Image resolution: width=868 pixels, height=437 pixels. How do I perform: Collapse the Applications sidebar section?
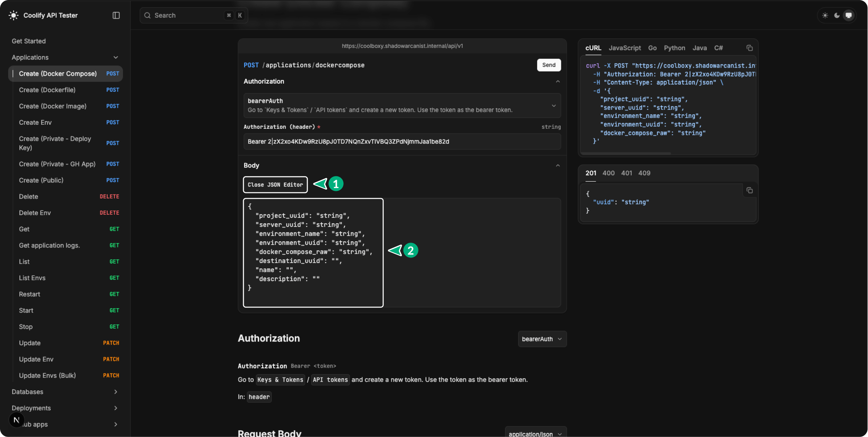point(116,57)
